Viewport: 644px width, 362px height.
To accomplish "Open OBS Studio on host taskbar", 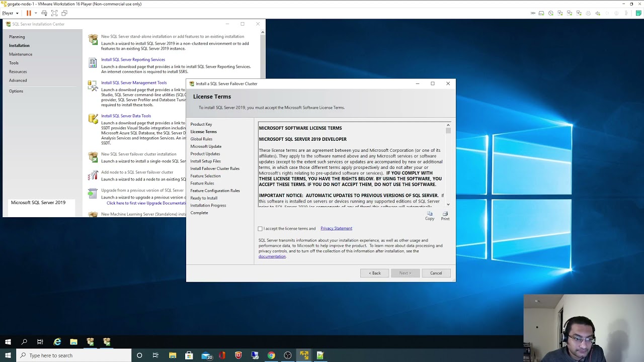I will pyautogui.click(x=288, y=355).
